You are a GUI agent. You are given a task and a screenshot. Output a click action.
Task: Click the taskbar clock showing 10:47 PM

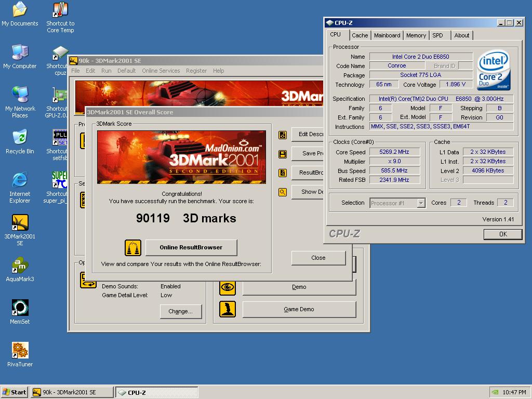514,392
